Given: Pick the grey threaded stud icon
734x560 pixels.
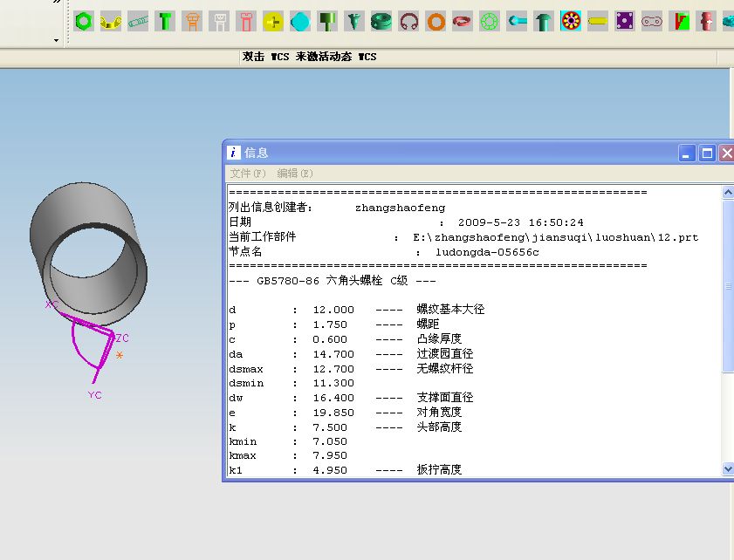Looking at the screenshot, I should pyautogui.click(x=138, y=22).
